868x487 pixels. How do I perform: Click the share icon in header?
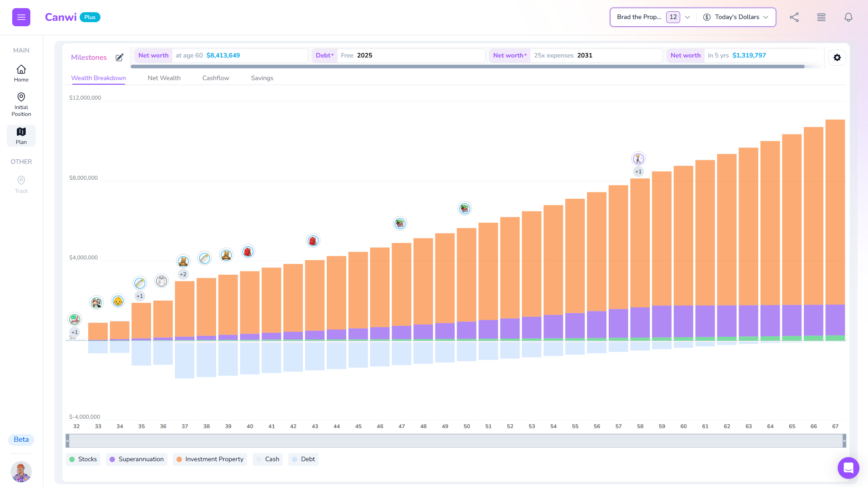click(794, 17)
